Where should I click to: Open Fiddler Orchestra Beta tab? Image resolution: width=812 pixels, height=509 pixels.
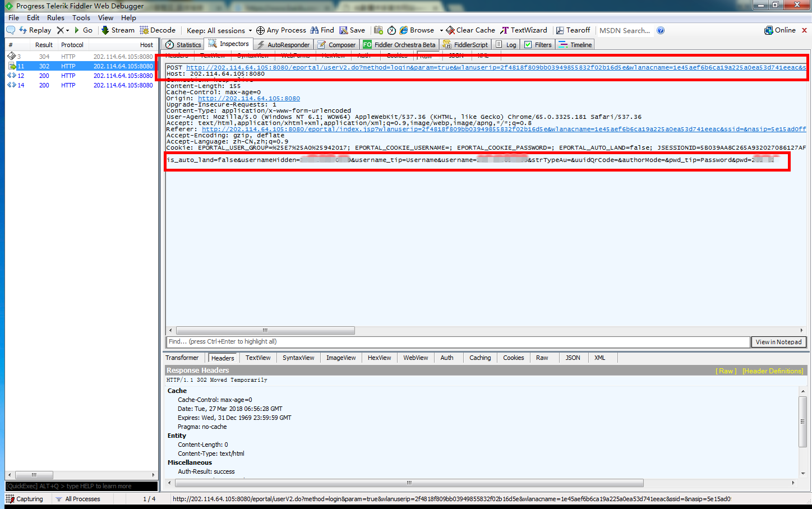[399, 45]
